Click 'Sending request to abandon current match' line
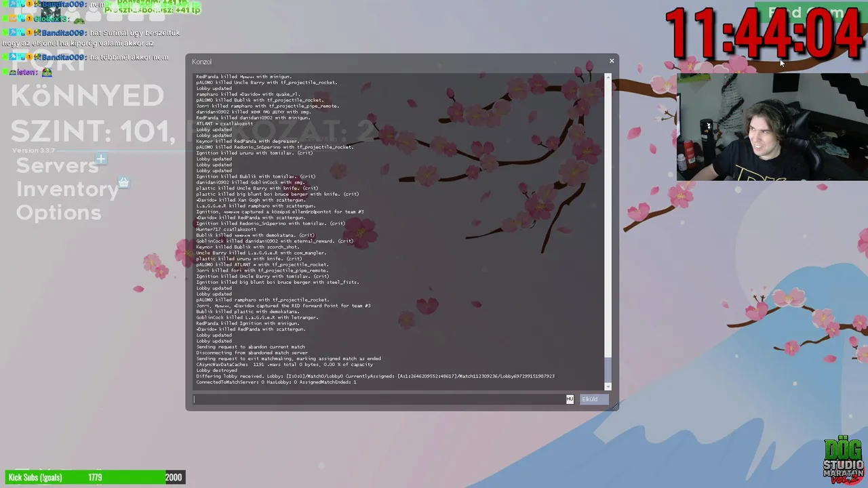This screenshot has height=488, width=868. (252, 347)
